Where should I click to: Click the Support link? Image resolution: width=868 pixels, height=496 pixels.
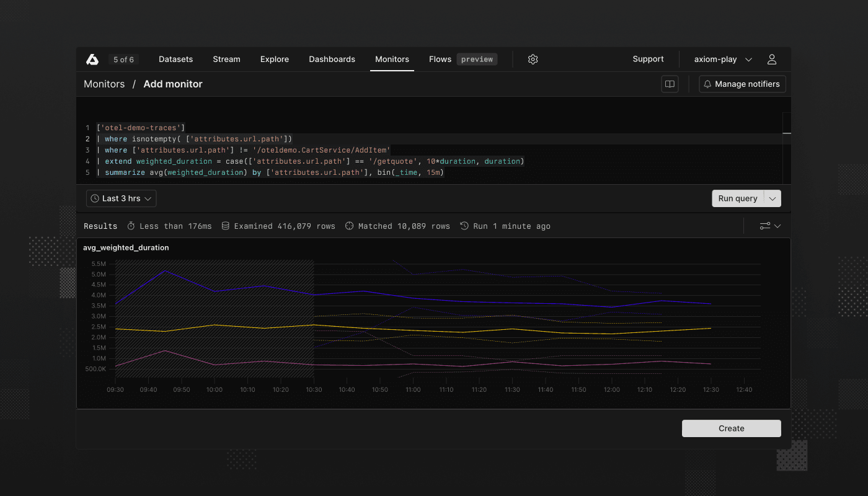tap(648, 59)
